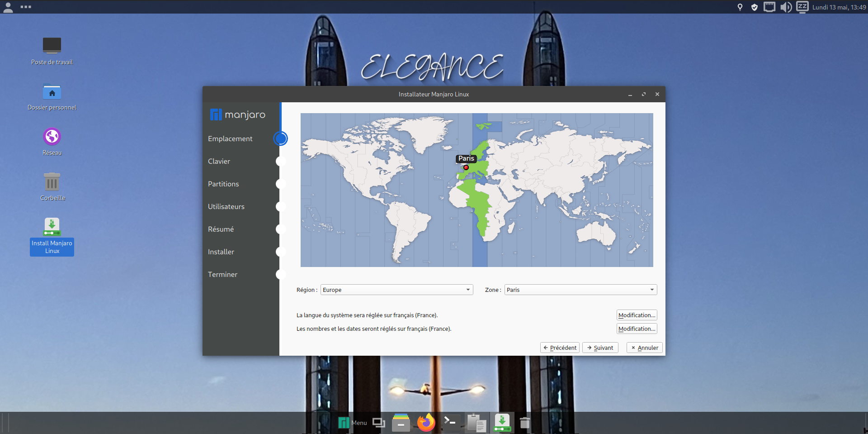This screenshot has height=434, width=868.
Task: Click Modification for numbers and dates
Action: point(637,329)
